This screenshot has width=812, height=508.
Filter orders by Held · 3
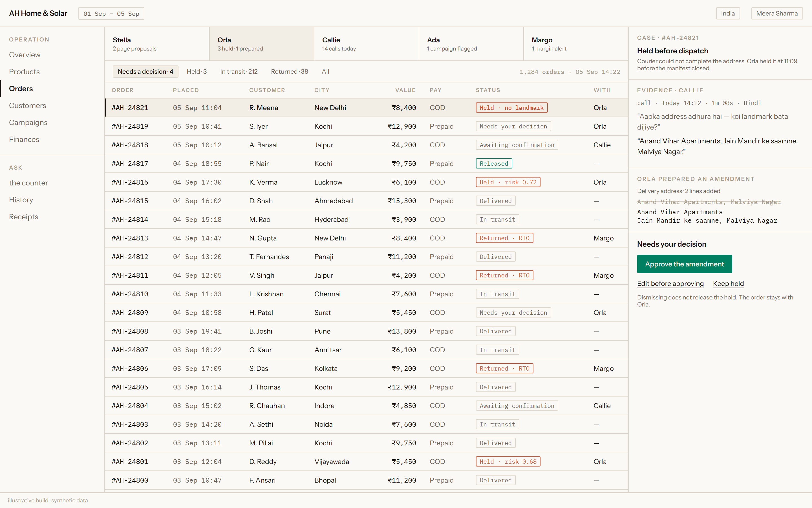[x=197, y=72]
